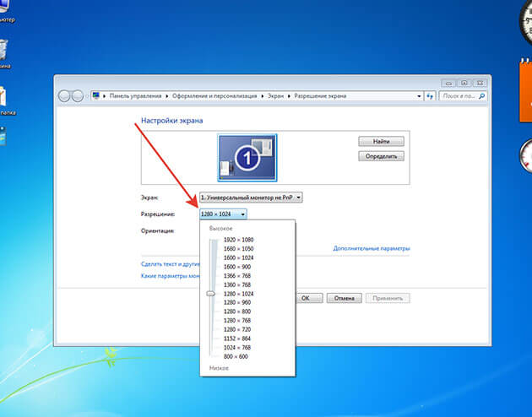Viewport: 532px width, 417px height.
Task: Click the Найти button
Action: pos(381,141)
